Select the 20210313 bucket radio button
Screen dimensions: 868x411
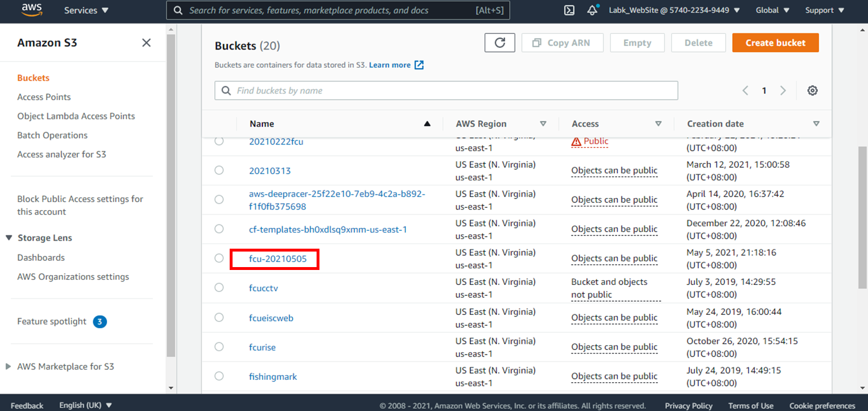click(219, 170)
